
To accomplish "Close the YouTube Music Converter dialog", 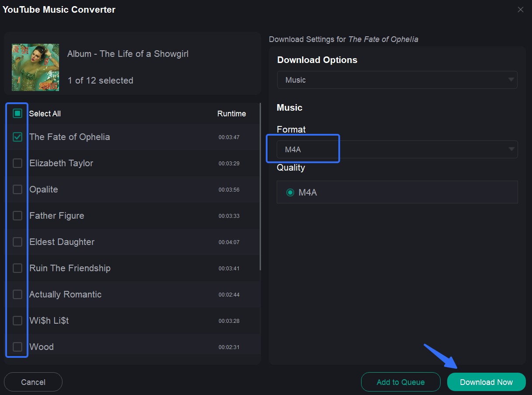I will click(x=520, y=9).
